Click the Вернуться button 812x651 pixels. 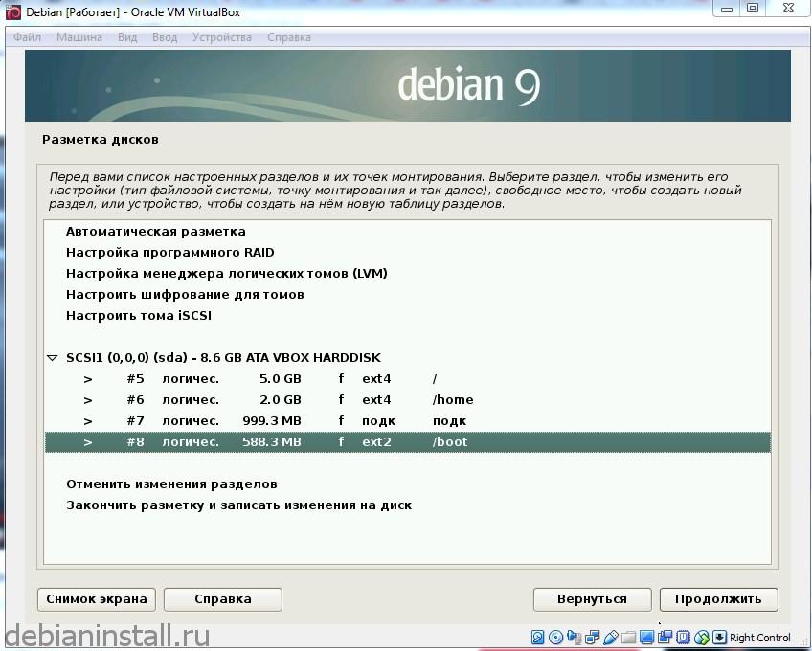pos(592,599)
